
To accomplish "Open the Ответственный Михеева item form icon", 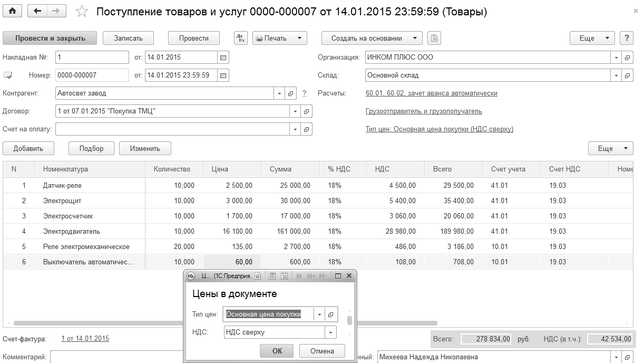I will click(628, 357).
